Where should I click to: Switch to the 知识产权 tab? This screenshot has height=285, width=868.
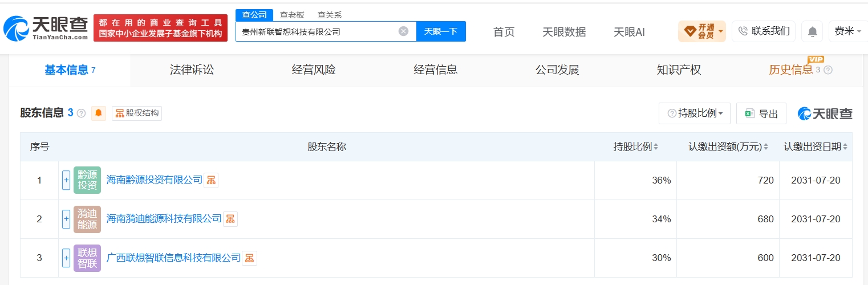tap(679, 70)
